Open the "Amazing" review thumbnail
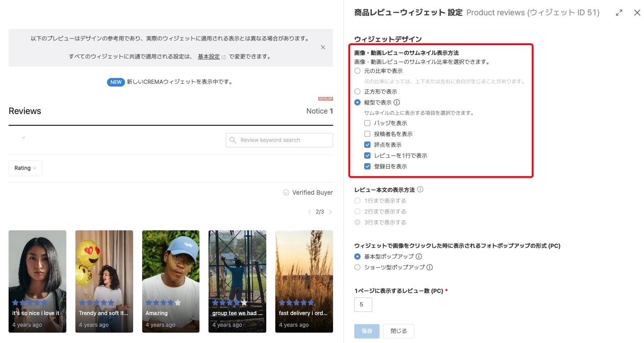This screenshot has width=644, height=343. pyautogui.click(x=171, y=281)
